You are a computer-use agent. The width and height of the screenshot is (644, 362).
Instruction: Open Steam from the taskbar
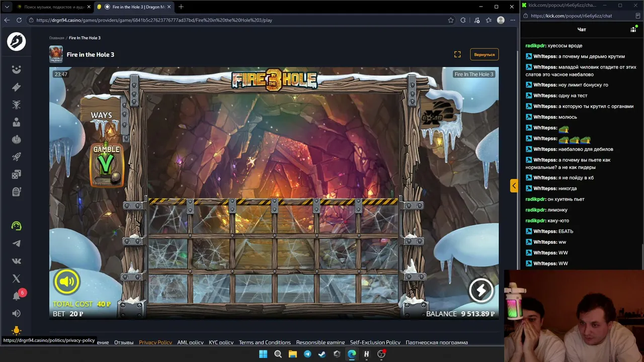point(322,354)
